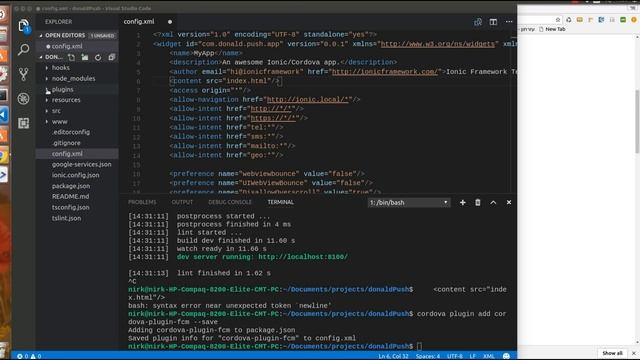Close the downloads bar in browser window
Image resolution: width=640 pixels, height=360 pixels.
click(x=634, y=353)
